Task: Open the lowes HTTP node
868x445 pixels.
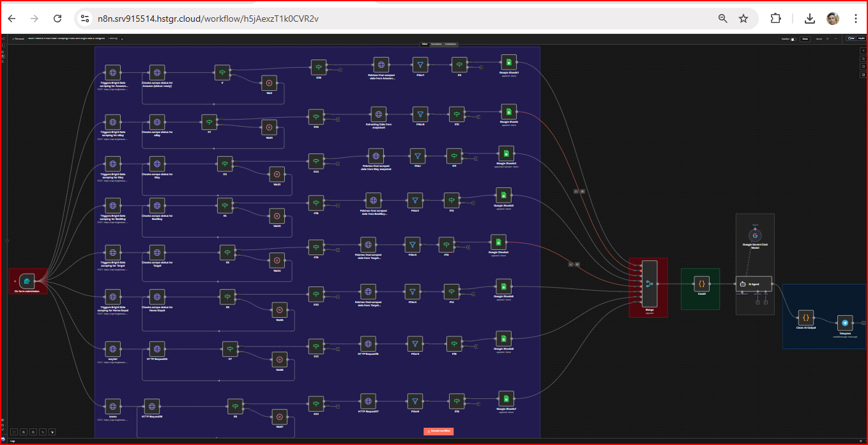Action: (113, 406)
